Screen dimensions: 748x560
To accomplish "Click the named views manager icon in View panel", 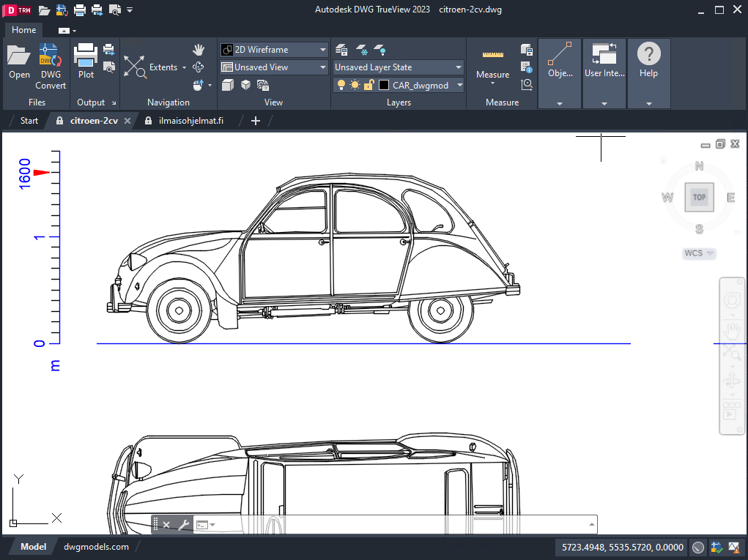I will pyautogui.click(x=263, y=86).
